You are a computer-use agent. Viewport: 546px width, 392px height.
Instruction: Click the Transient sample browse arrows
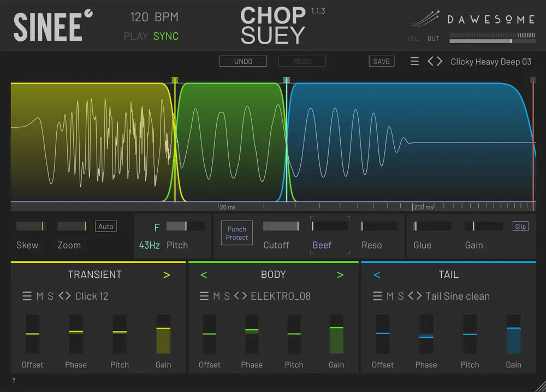pyautogui.click(x=64, y=296)
